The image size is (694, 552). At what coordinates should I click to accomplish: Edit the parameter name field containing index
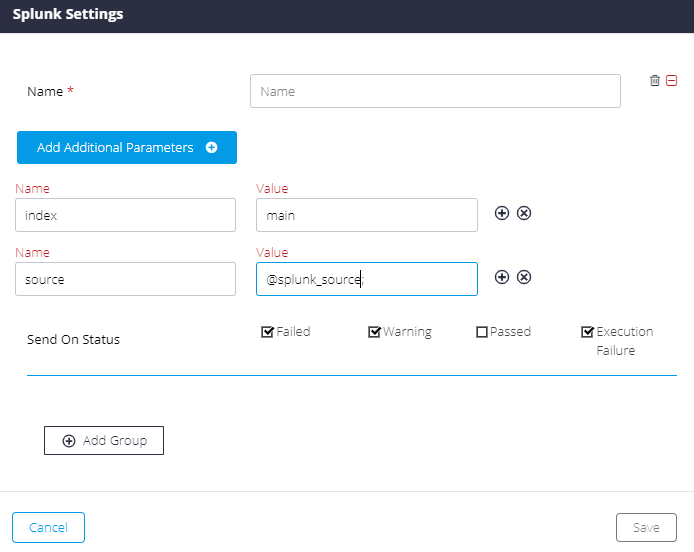tap(125, 215)
